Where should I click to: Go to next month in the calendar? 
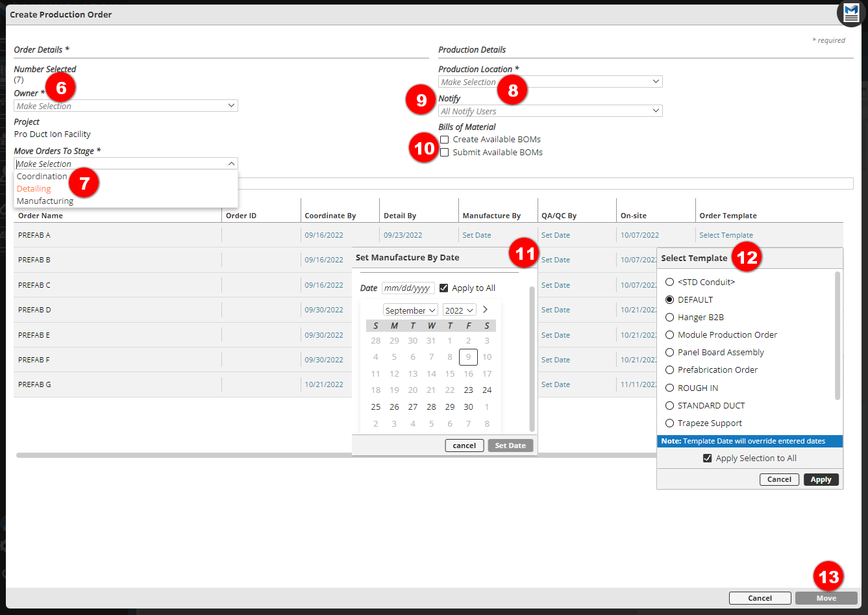pos(485,310)
